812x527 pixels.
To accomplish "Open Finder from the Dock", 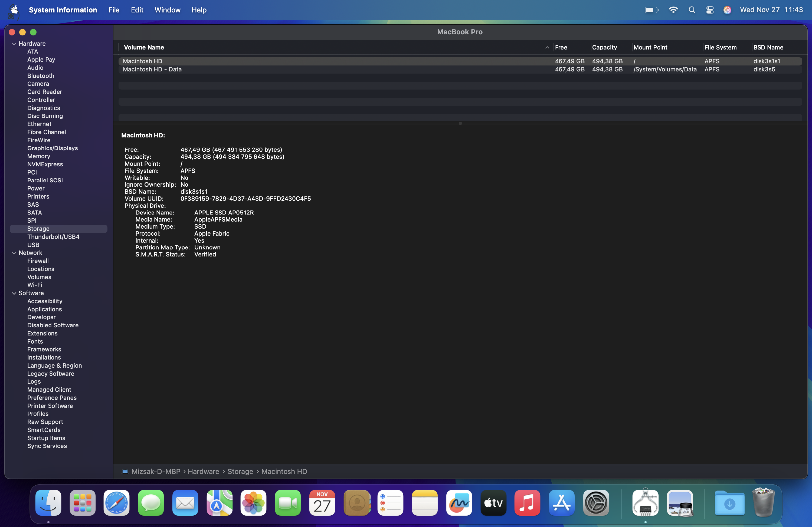I will coord(48,502).
